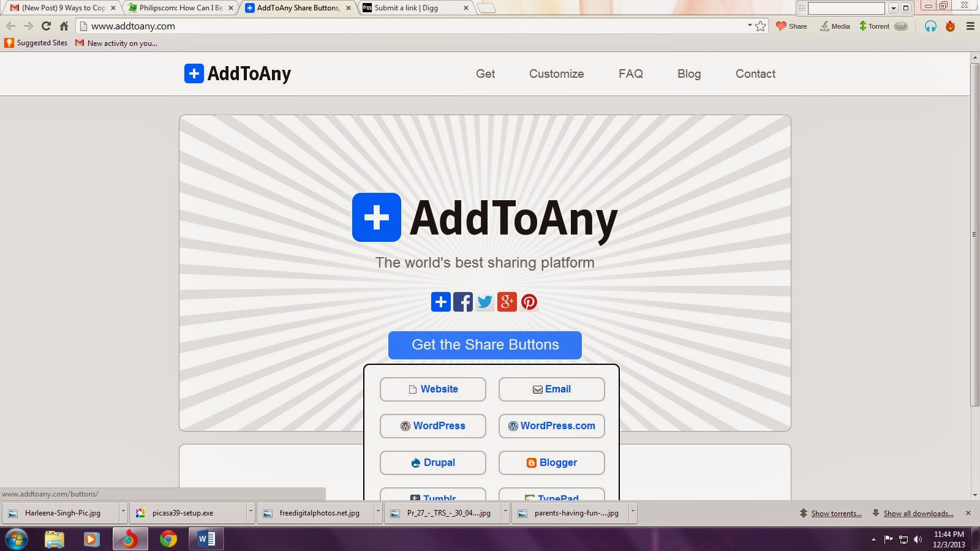This screenshot has height=551, width=980.
Task: Share on Facebook via the icon
Action: point(463,302)
